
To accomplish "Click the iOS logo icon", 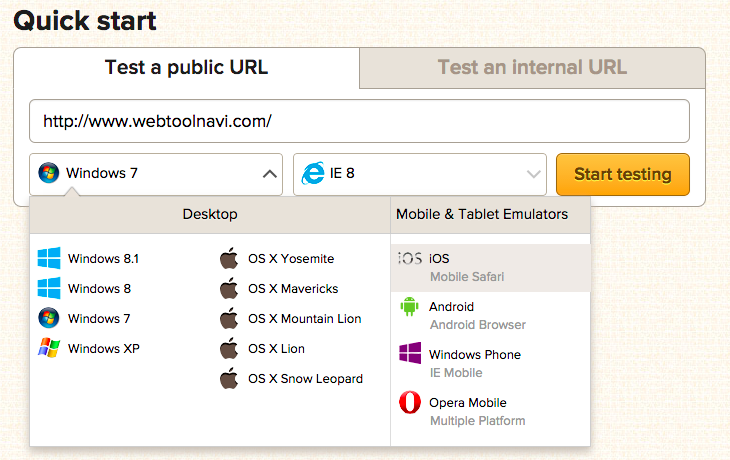I will point(410,258).
